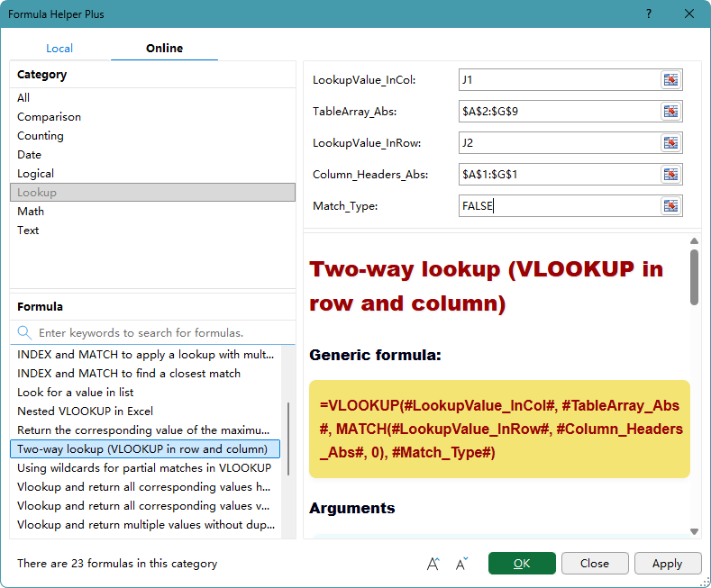Open range selector for Match_Type field
Screen dimensions: 711x588
click(670, 206)
